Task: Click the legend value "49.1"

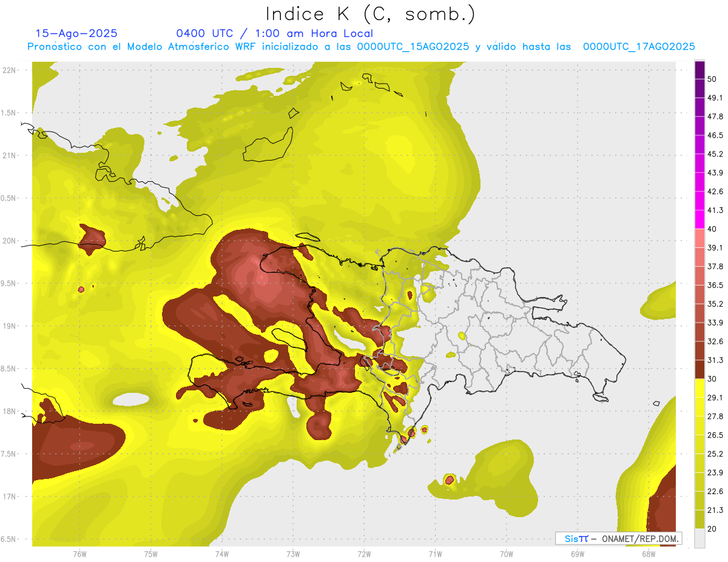Action: (x=715, y=98)
